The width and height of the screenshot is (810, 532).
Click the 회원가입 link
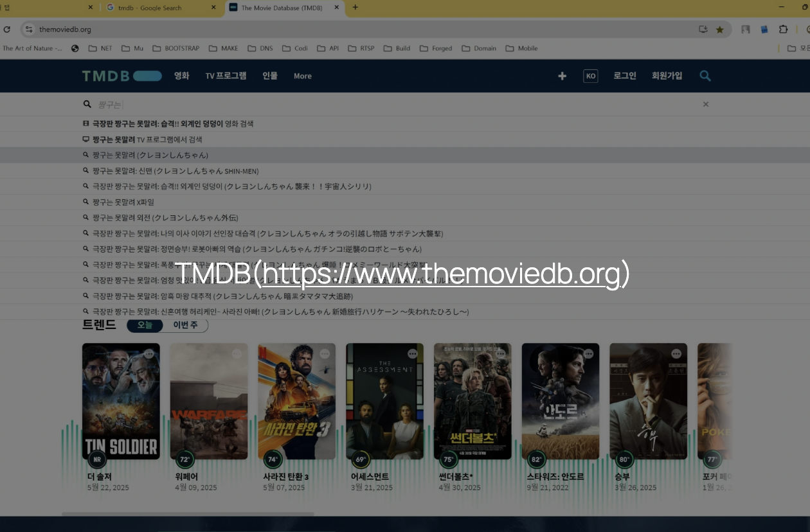667,76
